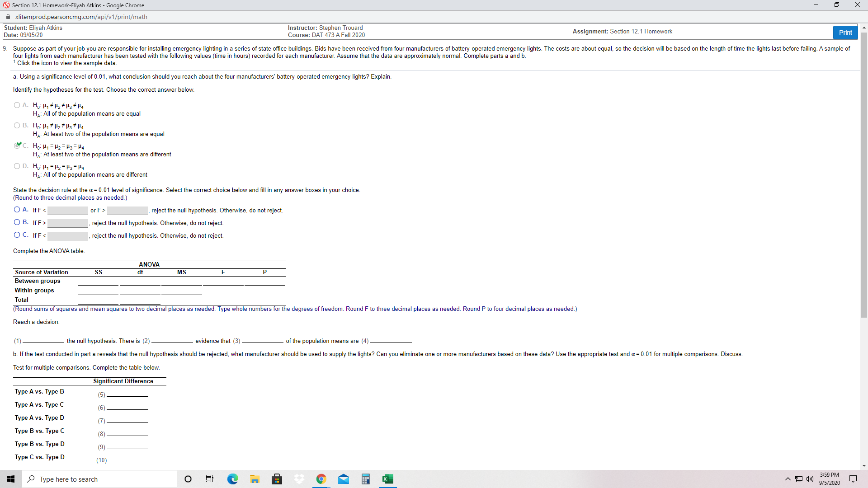This screenshot has width=868, height=488.
Task: Open Microsoft Store taskbar icon
Action: point(277,479)
